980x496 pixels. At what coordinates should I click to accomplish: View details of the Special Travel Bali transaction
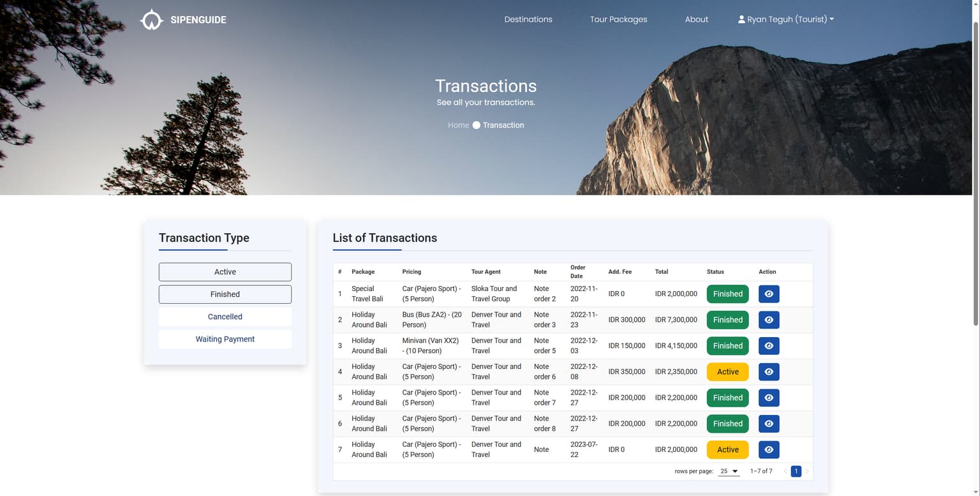tap(768, 294)
